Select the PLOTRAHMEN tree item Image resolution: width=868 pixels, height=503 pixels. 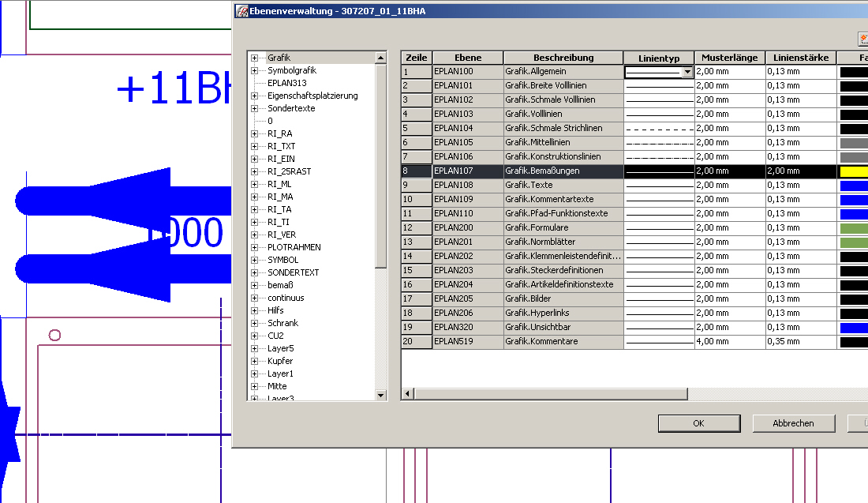(x=294, y=247)
